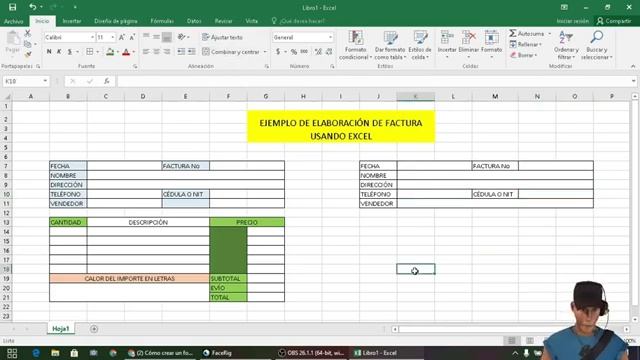This screenshot has height=360, width=640.
Task: Align text to the right
Action: coord(167,52)
